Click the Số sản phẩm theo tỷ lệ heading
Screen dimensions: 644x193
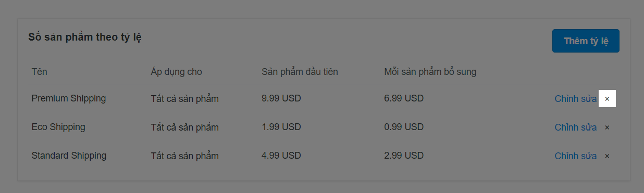tap(85, 37)
